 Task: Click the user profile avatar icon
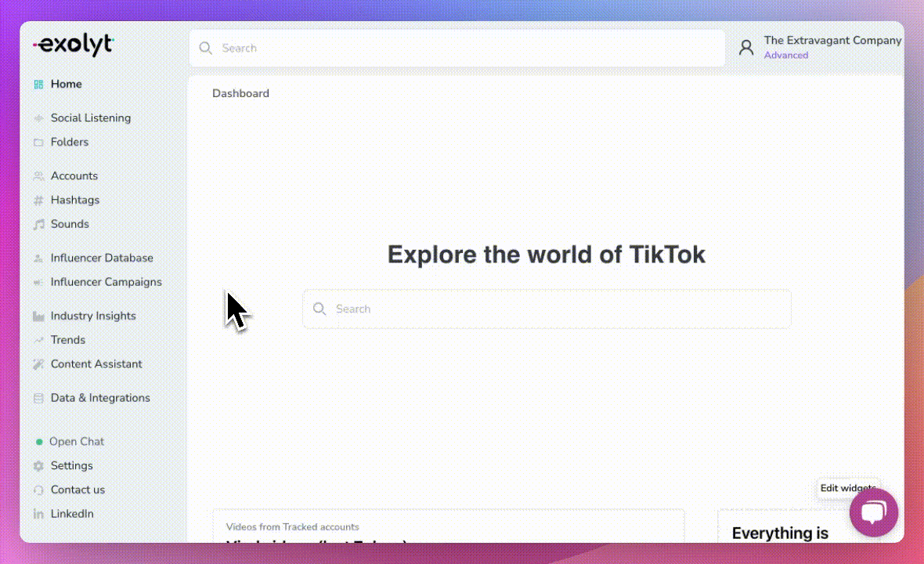pos(746,47)
